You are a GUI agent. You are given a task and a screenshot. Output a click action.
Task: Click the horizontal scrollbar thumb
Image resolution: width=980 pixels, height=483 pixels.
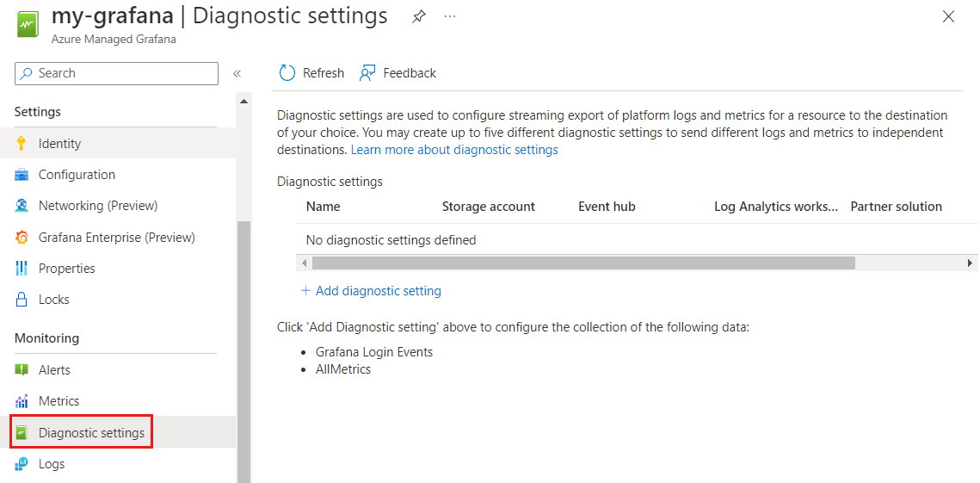(583, 263)
